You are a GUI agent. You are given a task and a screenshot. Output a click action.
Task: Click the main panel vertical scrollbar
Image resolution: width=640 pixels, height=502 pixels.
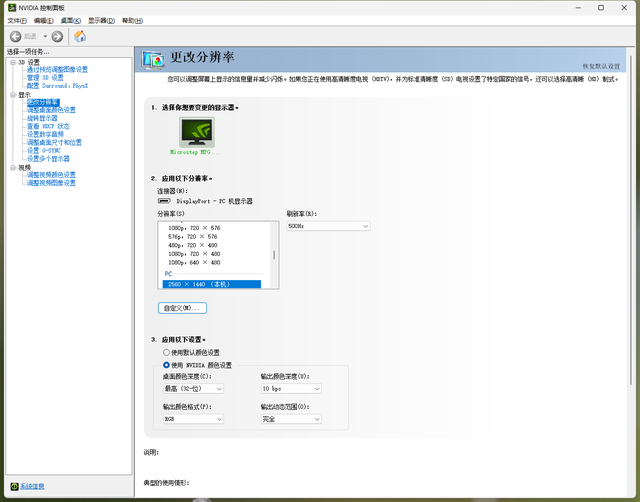pos(631,220)
